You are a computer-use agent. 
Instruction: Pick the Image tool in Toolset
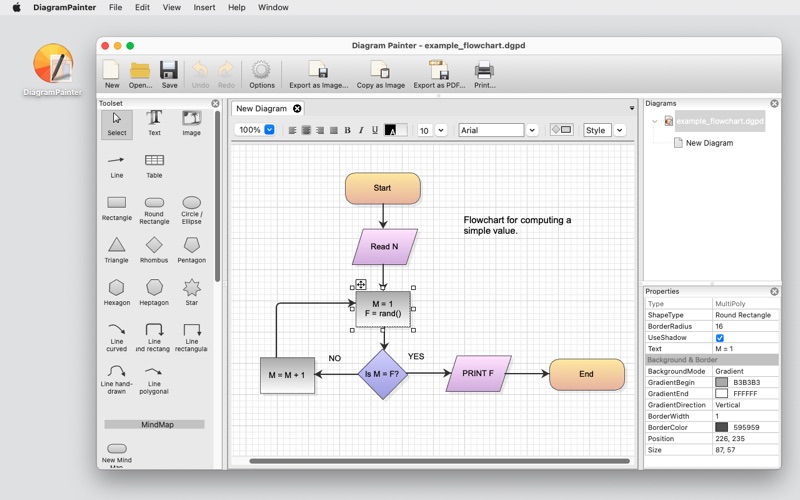click(191, 123)
